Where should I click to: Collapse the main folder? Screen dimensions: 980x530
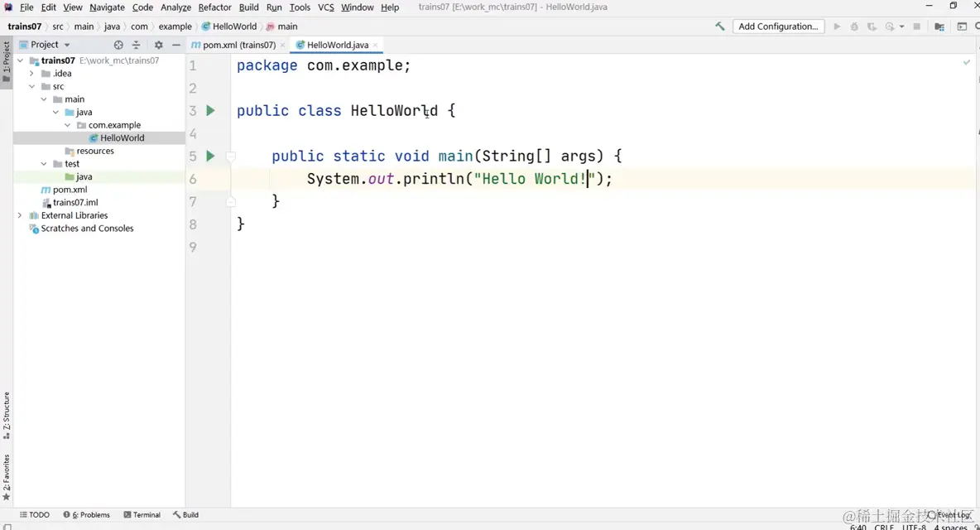44,99
